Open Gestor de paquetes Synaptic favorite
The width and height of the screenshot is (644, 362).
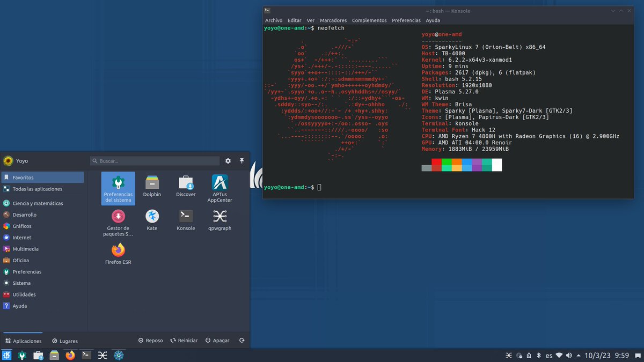[118, 222]
